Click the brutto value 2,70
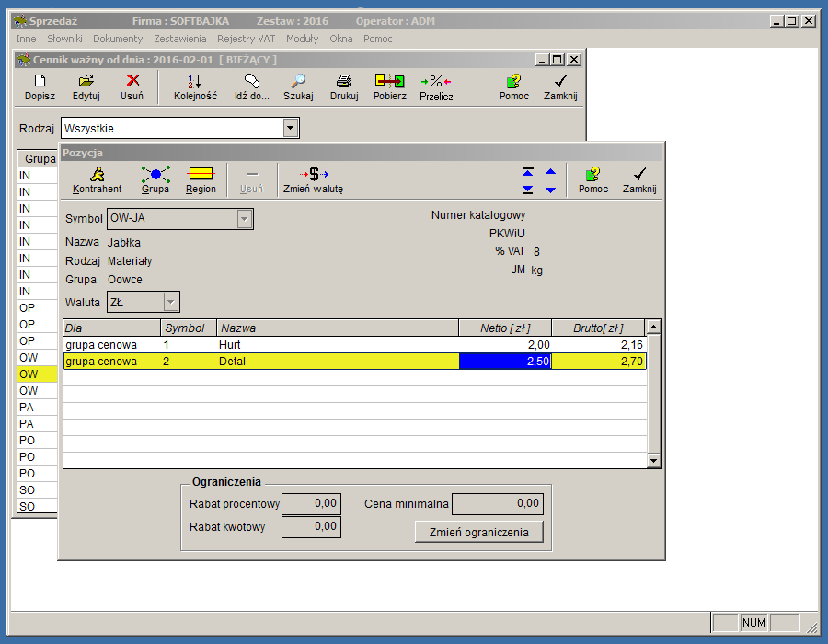Screen dimensions: 828x644 point(631,362)
